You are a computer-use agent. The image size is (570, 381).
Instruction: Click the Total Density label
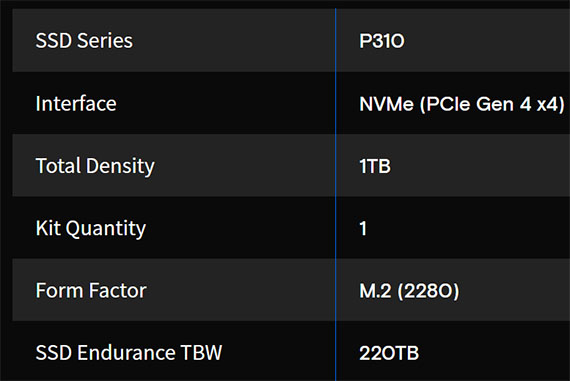[95, 167]
